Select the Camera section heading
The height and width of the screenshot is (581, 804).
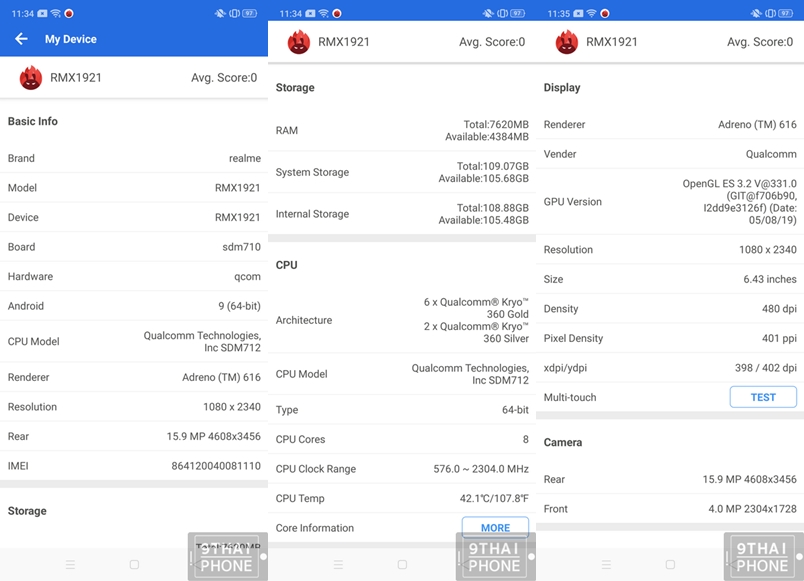pyautogui.click(x=563, y=443)
